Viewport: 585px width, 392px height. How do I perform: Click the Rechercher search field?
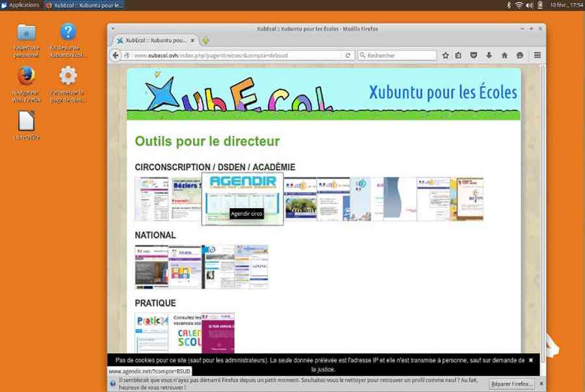(x=396, y=55)
